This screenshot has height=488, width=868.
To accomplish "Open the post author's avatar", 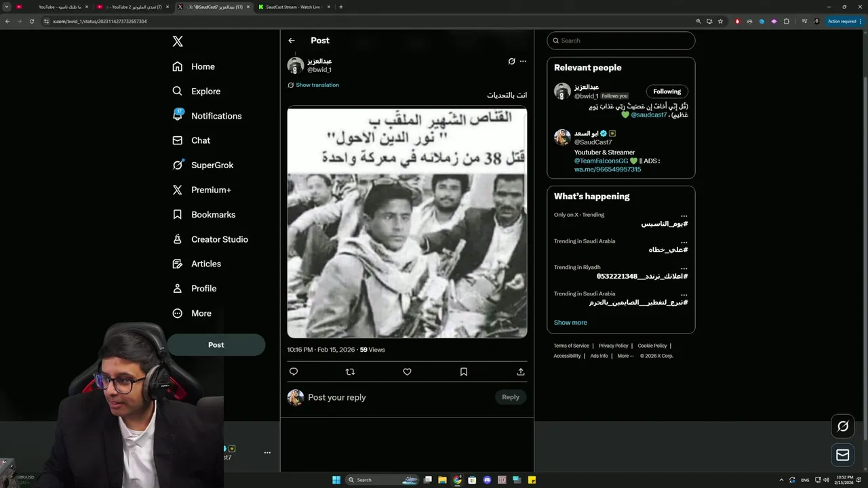I will point(296,66).
